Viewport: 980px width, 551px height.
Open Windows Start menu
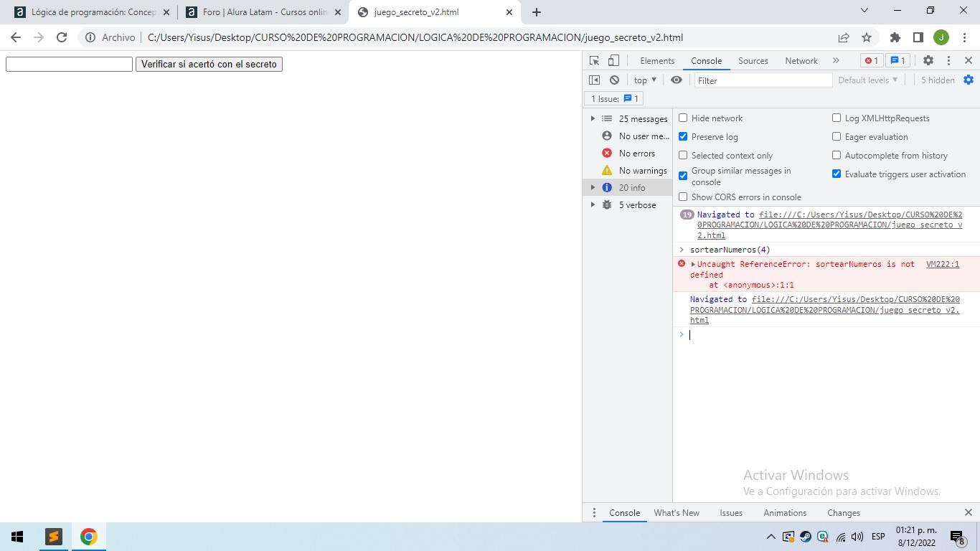[x=17, y=537]
